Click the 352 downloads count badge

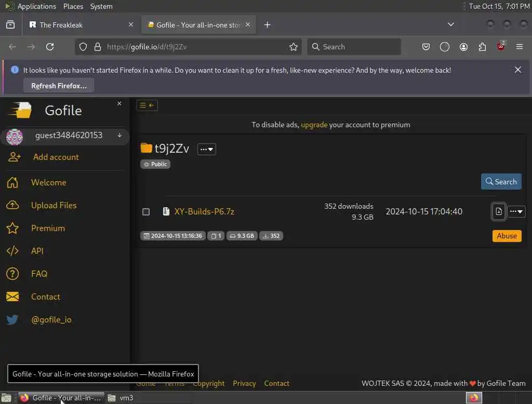(x=271, y=236)
